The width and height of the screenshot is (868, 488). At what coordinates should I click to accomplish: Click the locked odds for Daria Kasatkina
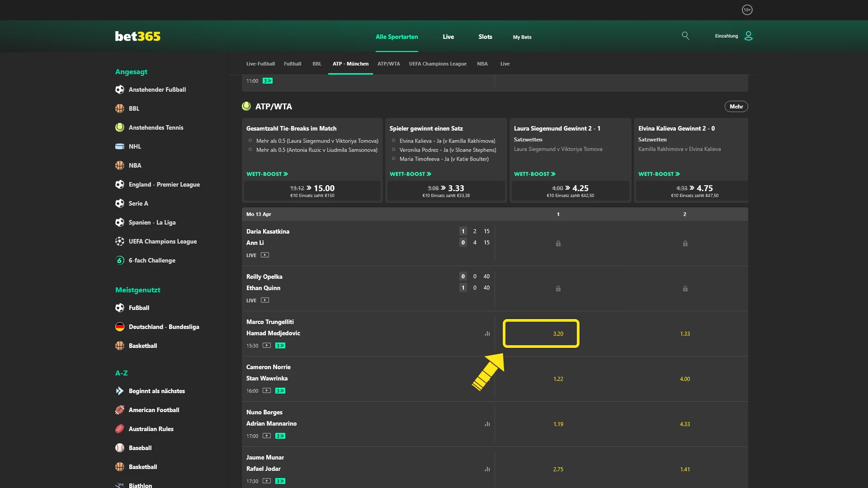coord(558,243)
